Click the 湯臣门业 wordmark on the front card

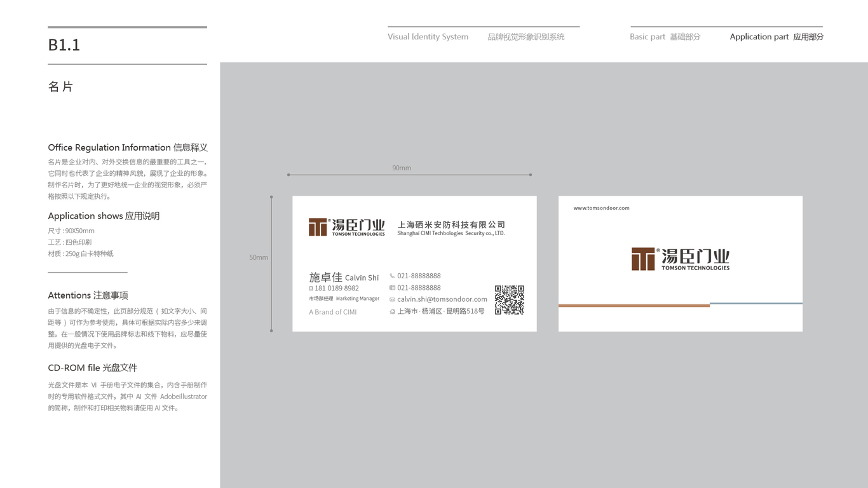tap(358, 225)
